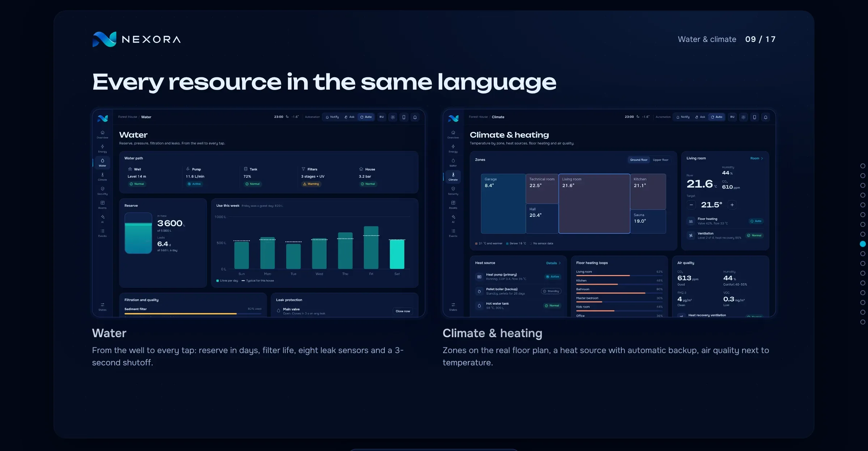Set automation to Auto in Water header
This screenshot has height=451, width=868.
pyautogui.click(x=366, y=117)
